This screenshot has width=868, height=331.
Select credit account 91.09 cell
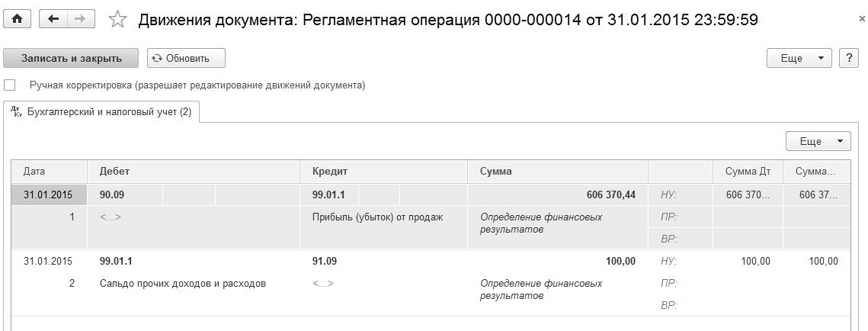point(325,261)
